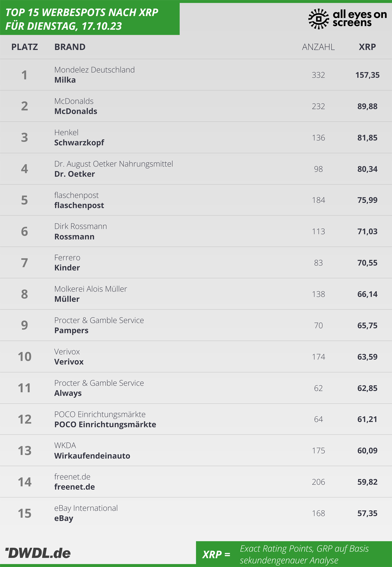The width and height of the screenshot is (392, 567).
Task: Click Dr. Oetker XRP value 80,34
Action: click(x=367, y=169)
